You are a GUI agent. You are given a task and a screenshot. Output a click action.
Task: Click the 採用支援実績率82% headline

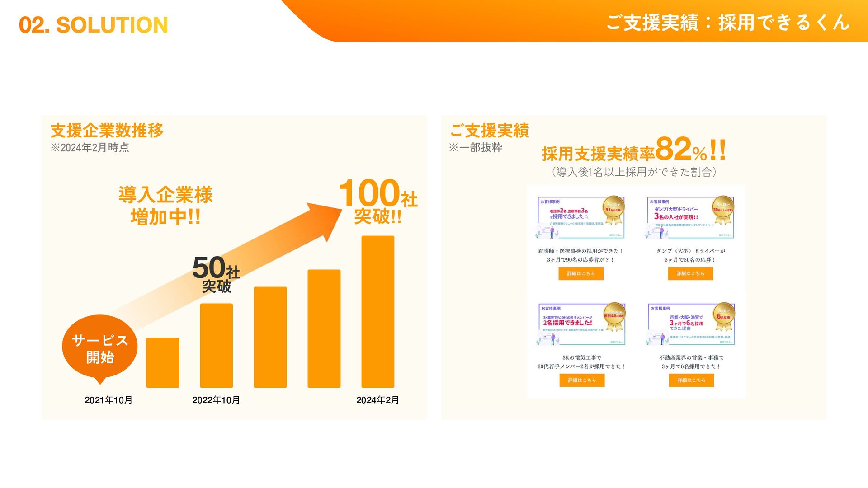[x=634, y=151]
